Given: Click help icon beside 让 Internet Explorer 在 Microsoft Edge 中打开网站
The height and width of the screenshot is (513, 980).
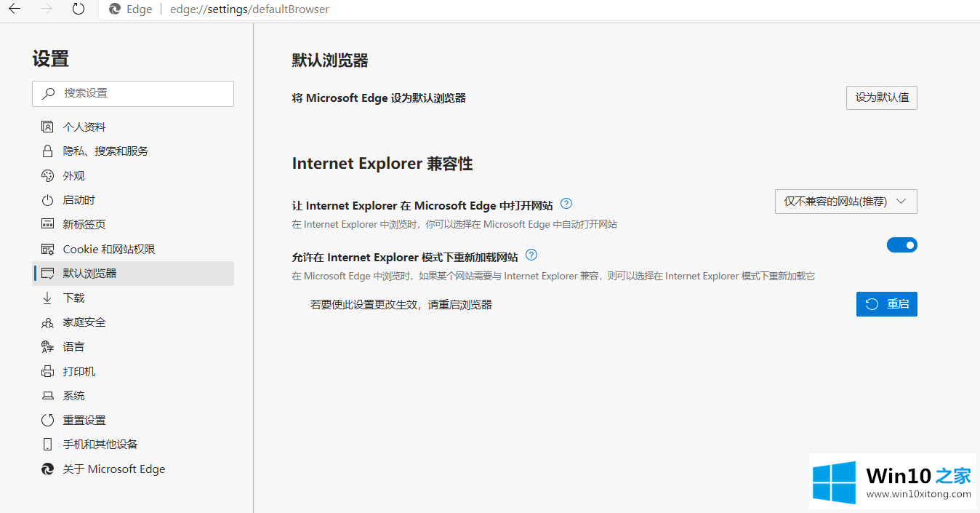Looking at the screenshot, I should pyautogui.click(x=567, y=204).
